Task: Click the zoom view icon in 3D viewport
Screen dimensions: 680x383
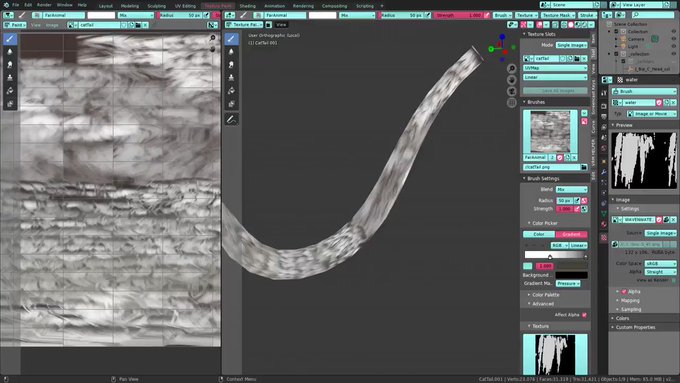Action: click(512, 69)
